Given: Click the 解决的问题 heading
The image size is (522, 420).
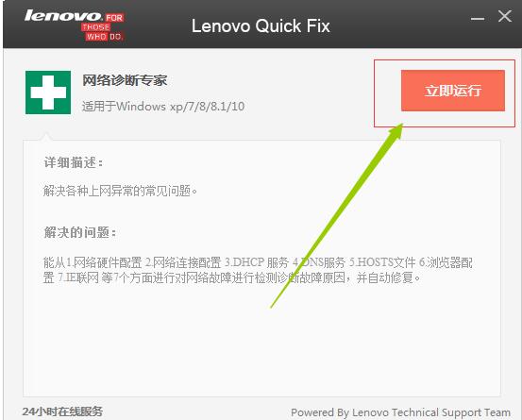Looking at the screenshot, I should click(80, 232).
